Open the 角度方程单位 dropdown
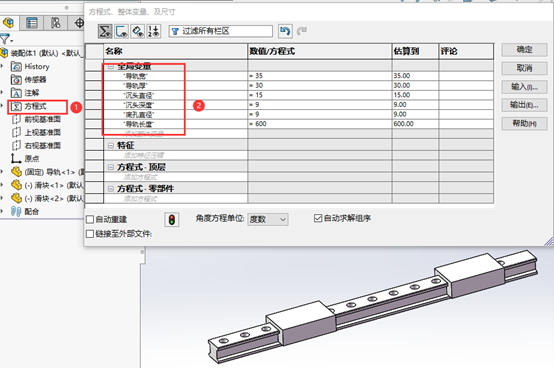Image resolution: width=554 pixels, height=368 pixels. click(268, 219)
